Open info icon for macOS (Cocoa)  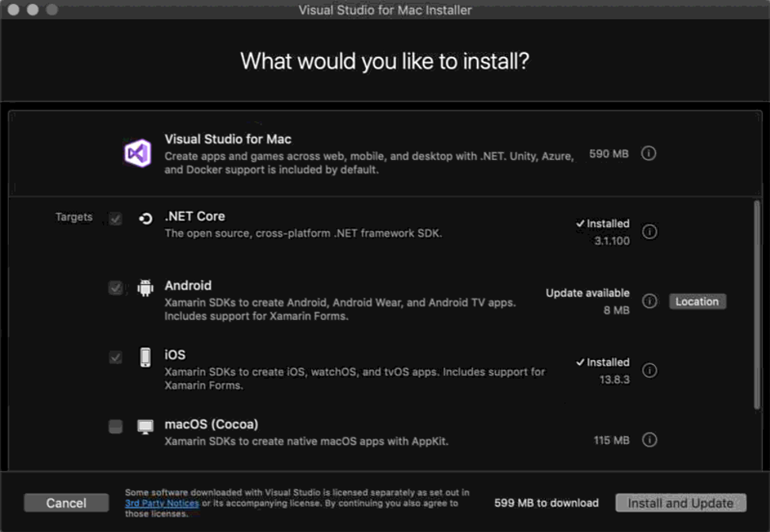coord(650,439)
